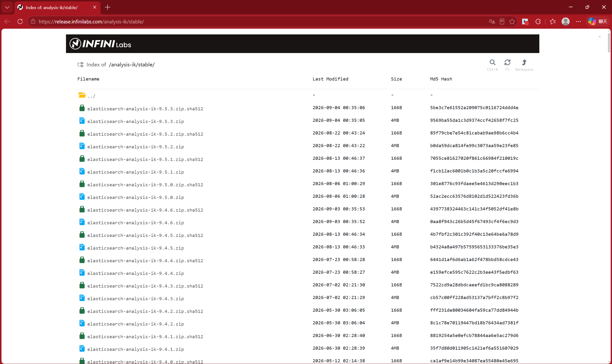This screenshot has width=612, height=364.
Task: Reload the page with browser refresh button
Action: (x=20, y=21)
